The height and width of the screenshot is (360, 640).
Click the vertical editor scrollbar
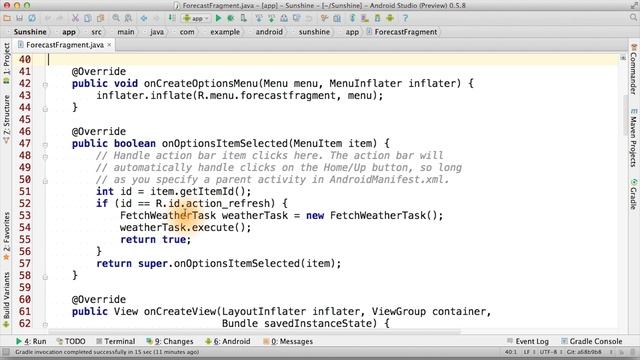625,115
